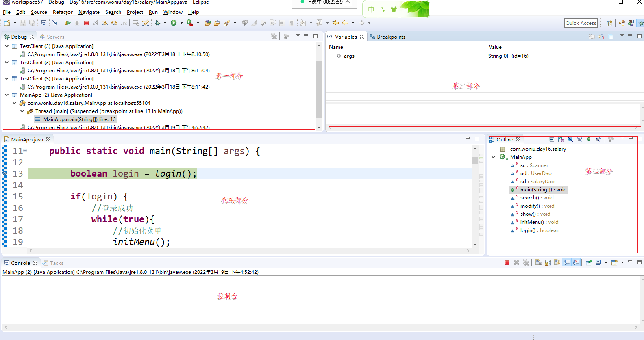This screenshot has width=644, height=340.
Task: Switch to the Servers tab
Action: [x=52, y=37]
